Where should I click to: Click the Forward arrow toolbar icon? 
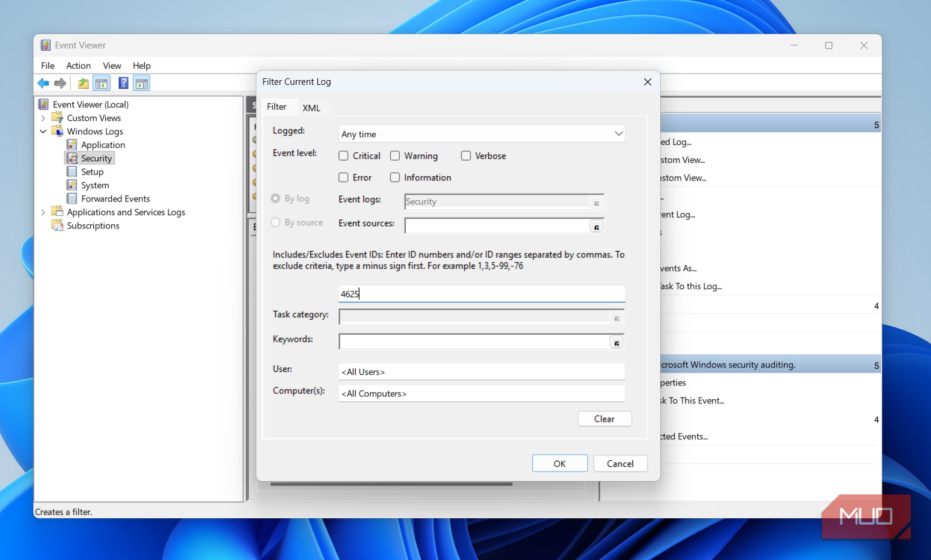tap(60, 83)
